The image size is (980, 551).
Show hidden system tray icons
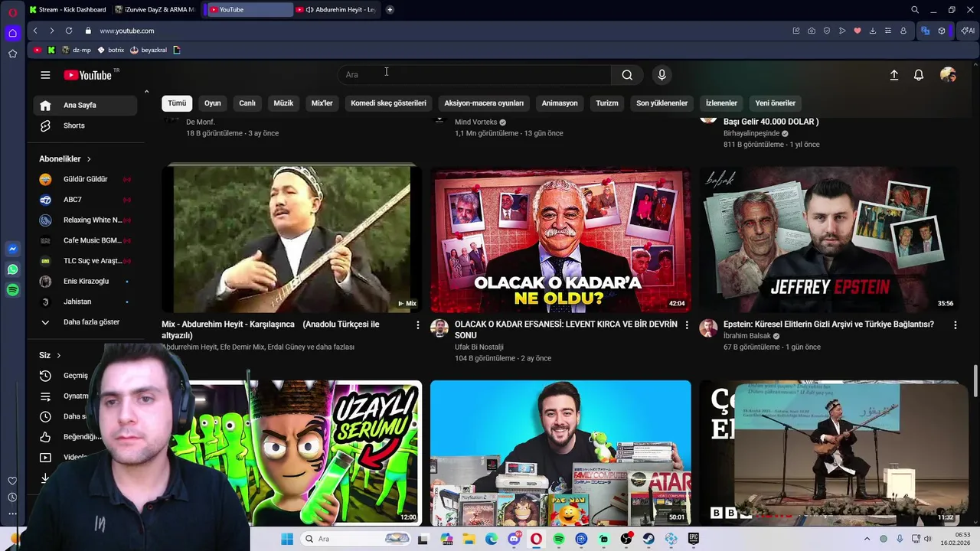[867, 539]
